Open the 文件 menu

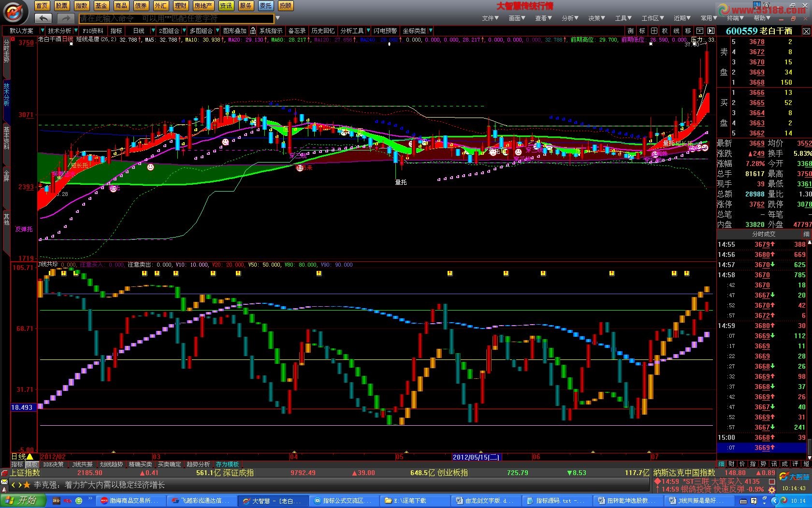coord(490,18)
